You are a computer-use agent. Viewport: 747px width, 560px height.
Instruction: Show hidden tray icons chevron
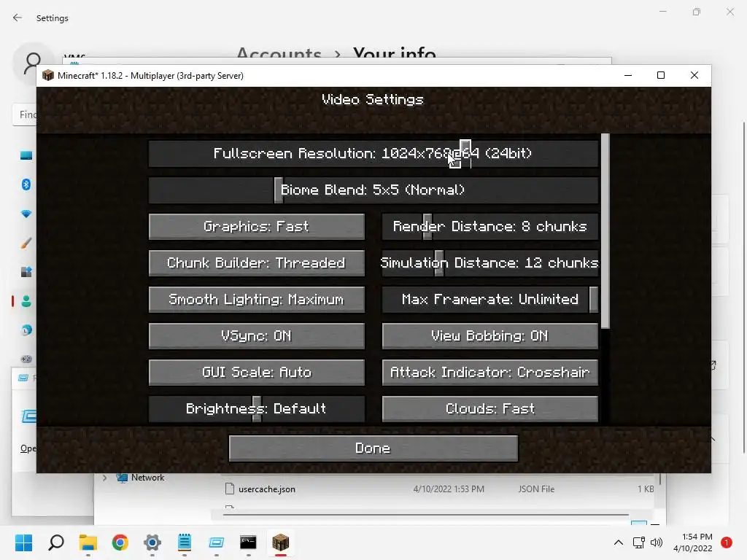[x=619, y=542]
